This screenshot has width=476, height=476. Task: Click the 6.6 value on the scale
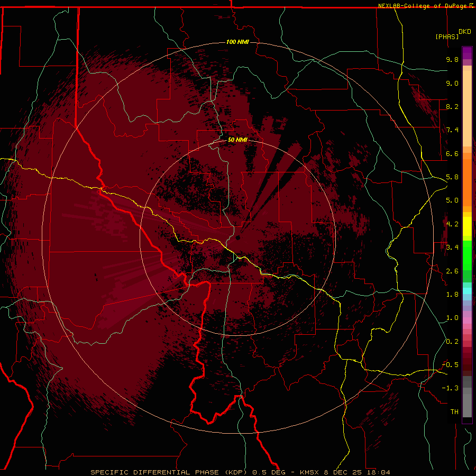click(x=452, y=153)
